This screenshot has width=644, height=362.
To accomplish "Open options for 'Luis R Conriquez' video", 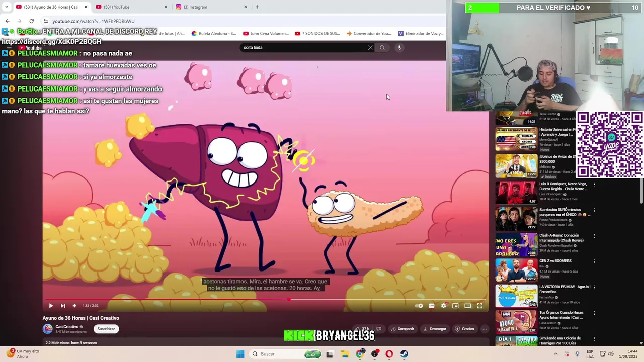I will 594,185.
